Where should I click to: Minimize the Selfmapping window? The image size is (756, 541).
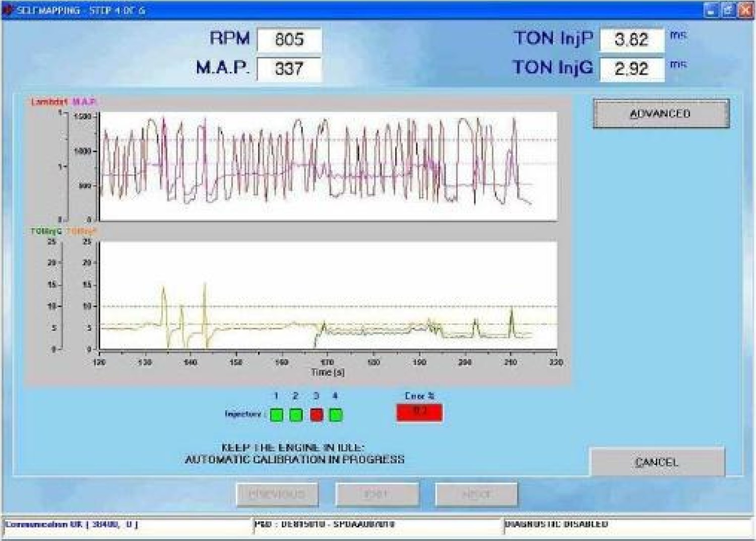point(711,10)
